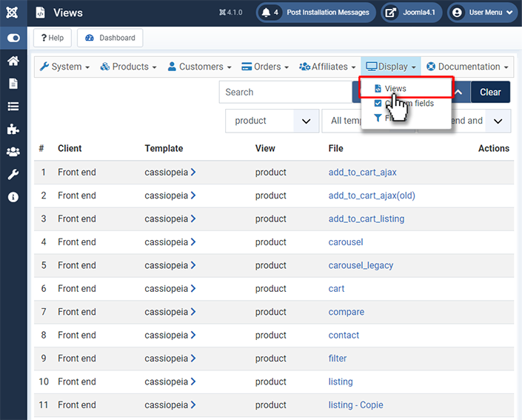Open the Affiliates menu

[x=327, y=67]
